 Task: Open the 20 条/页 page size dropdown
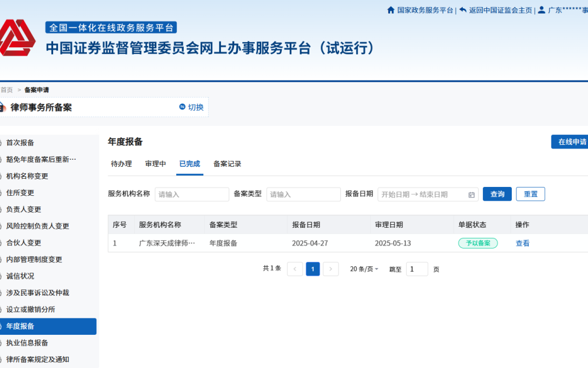pos(363,269)
